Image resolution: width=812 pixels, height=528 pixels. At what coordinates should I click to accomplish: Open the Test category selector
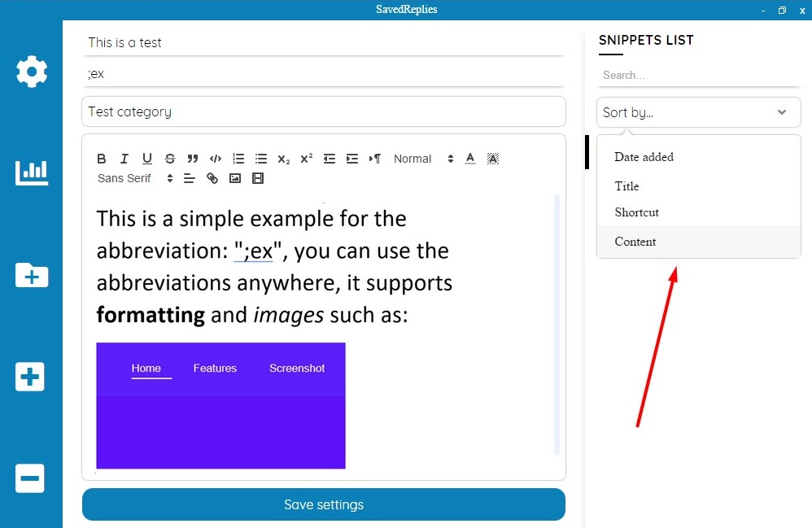pos(324,111)
